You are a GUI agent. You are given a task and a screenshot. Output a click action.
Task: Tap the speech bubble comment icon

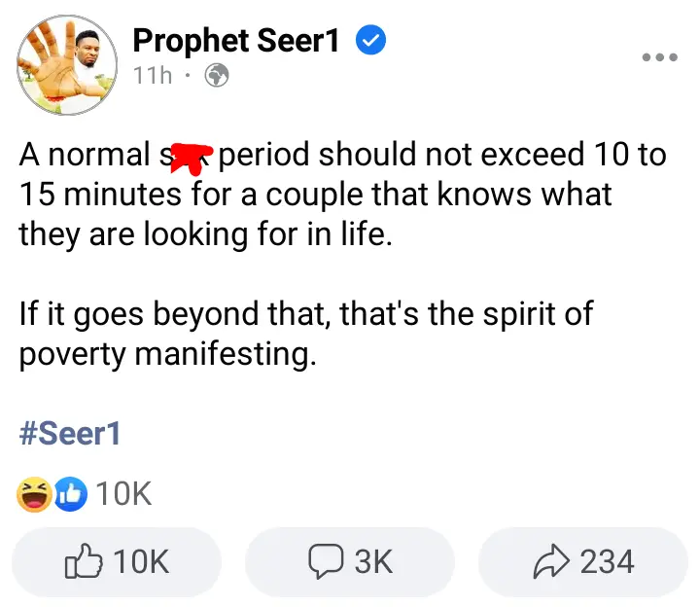(326, 561)
